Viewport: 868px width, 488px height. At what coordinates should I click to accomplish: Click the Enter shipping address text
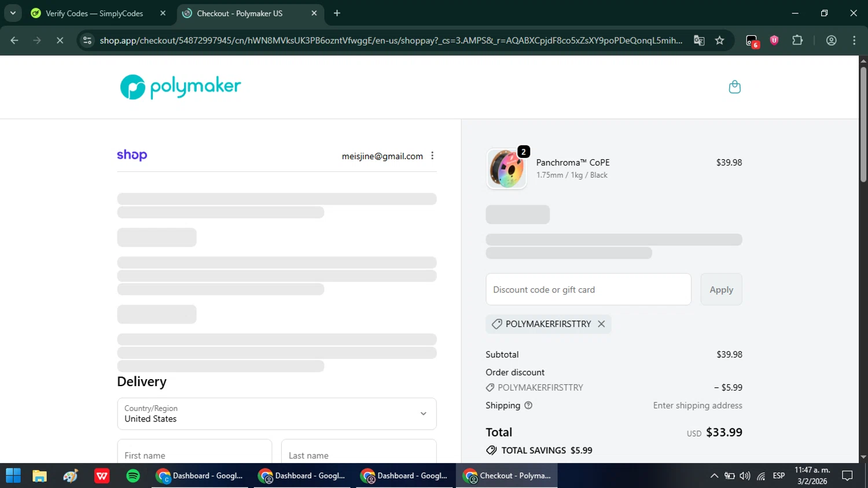pos(698,405)
